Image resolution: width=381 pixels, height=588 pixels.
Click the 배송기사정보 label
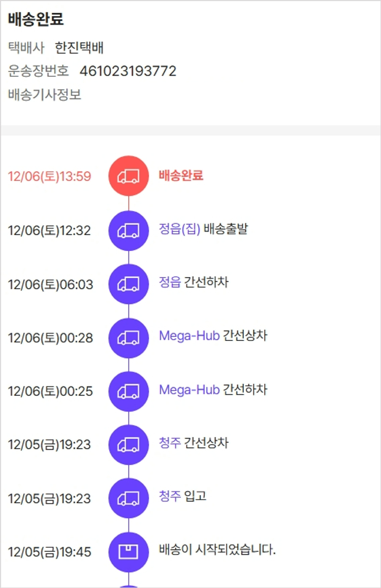point(45,95)
